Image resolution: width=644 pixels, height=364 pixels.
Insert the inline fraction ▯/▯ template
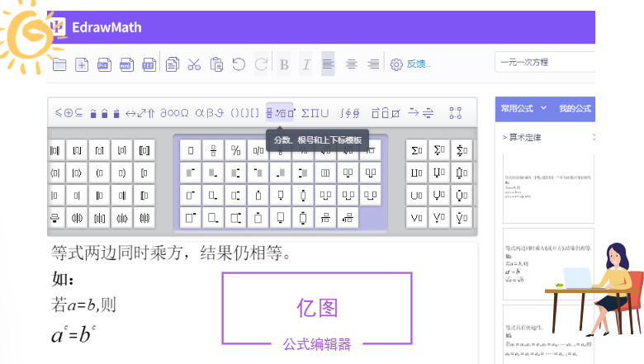(258, 150)
